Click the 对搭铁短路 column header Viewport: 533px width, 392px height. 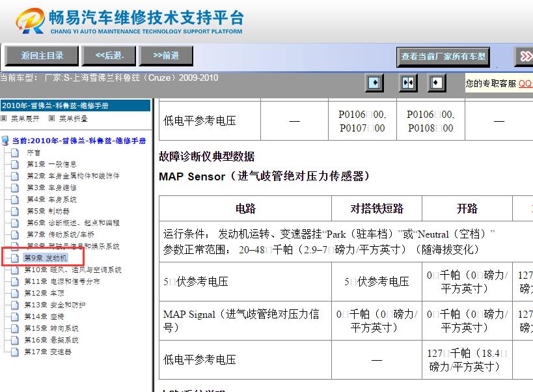377,208
